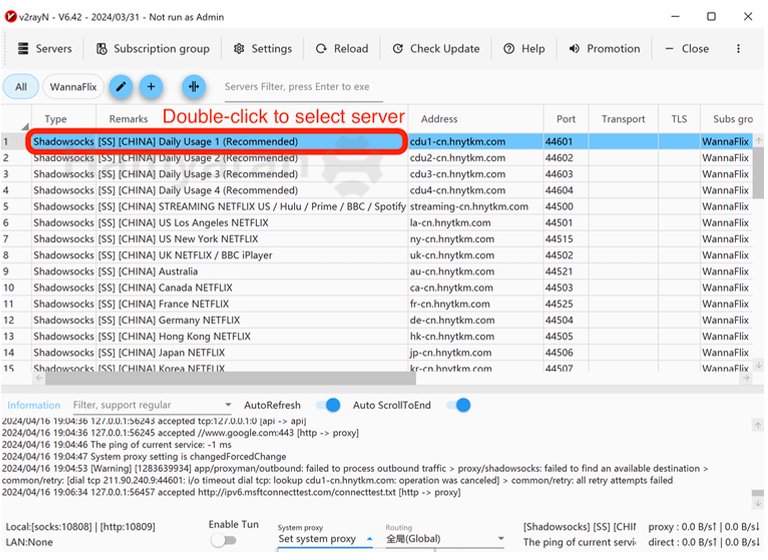The width and height of the screenshot is (768, 560).
Task: Toggle the AutoRefresh switch
Action: (327, 405)
